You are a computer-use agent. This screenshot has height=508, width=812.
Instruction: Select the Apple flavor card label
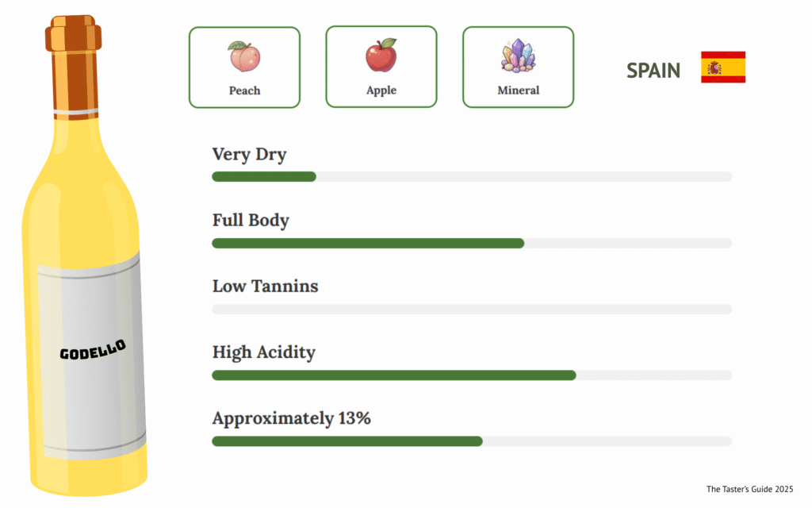(381, 90)
